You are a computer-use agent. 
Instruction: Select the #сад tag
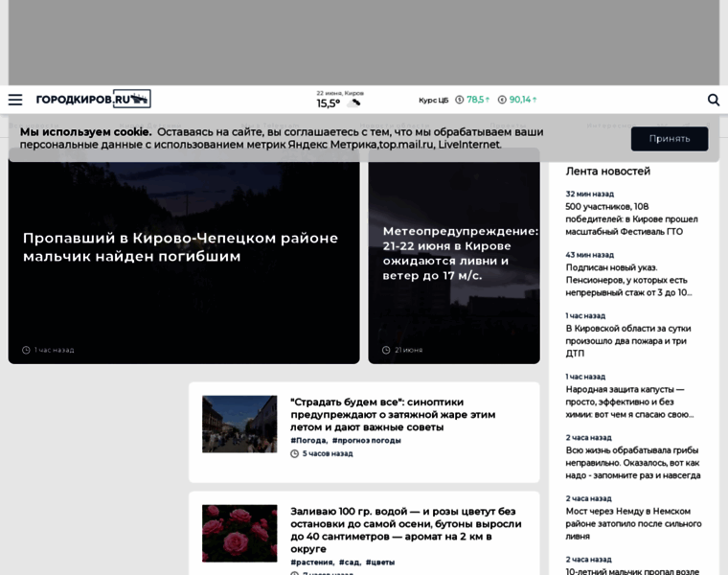coord(350,562)
